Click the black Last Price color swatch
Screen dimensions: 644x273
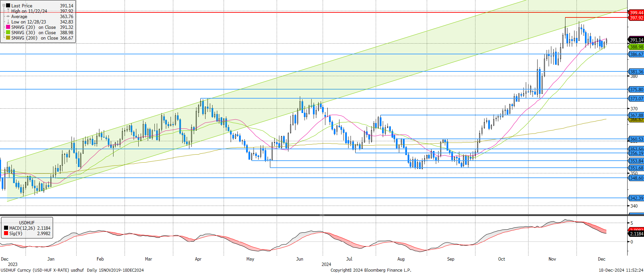[8, 6]
